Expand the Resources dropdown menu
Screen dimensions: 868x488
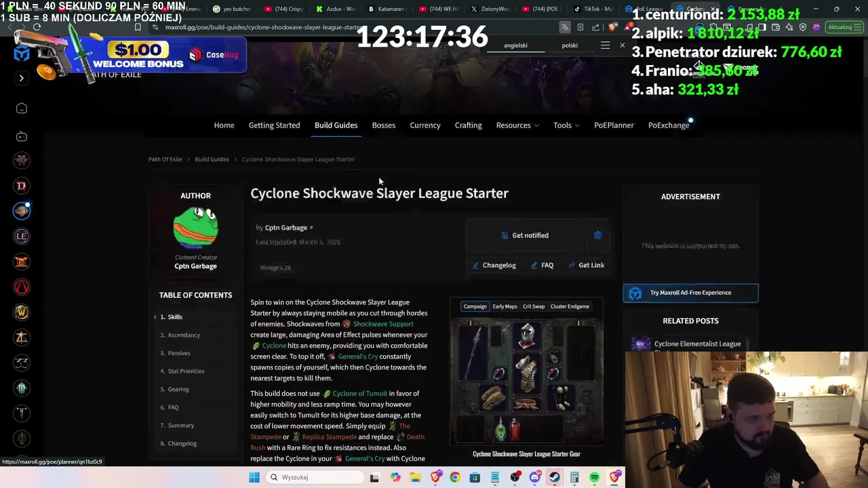pyautogui.click(x=517, y=125)
